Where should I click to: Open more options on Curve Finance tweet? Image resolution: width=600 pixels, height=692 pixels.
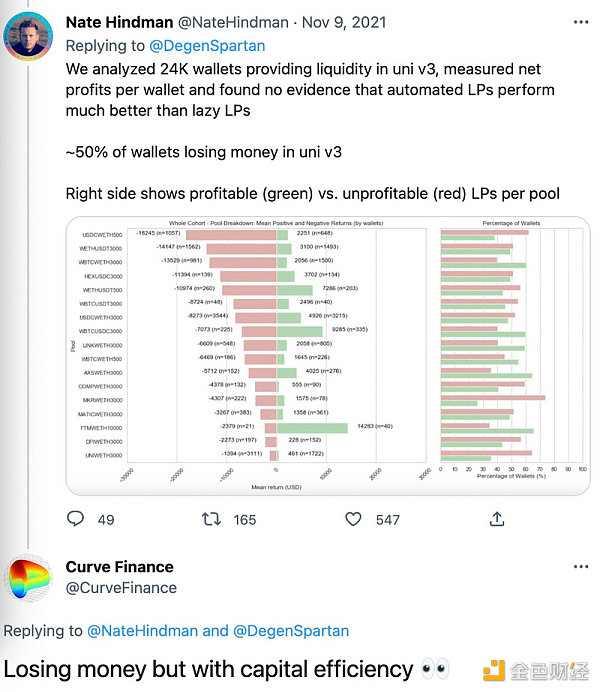[582, 567]
